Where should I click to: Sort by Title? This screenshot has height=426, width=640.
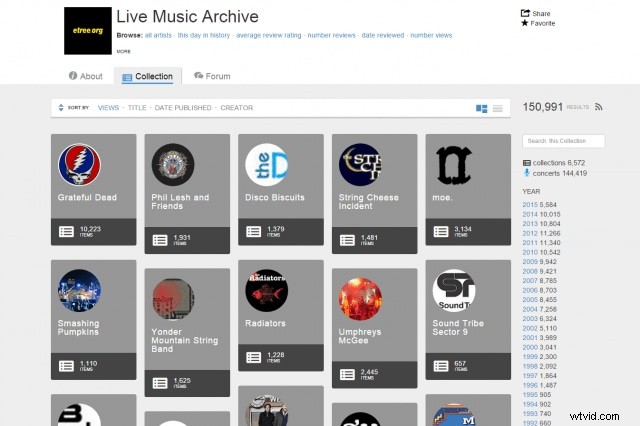pos(137,108)
